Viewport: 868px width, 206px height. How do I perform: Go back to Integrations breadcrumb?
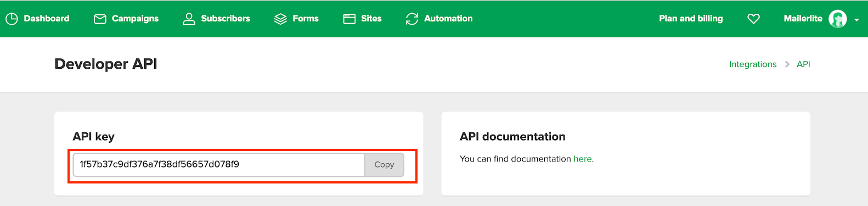753,64
